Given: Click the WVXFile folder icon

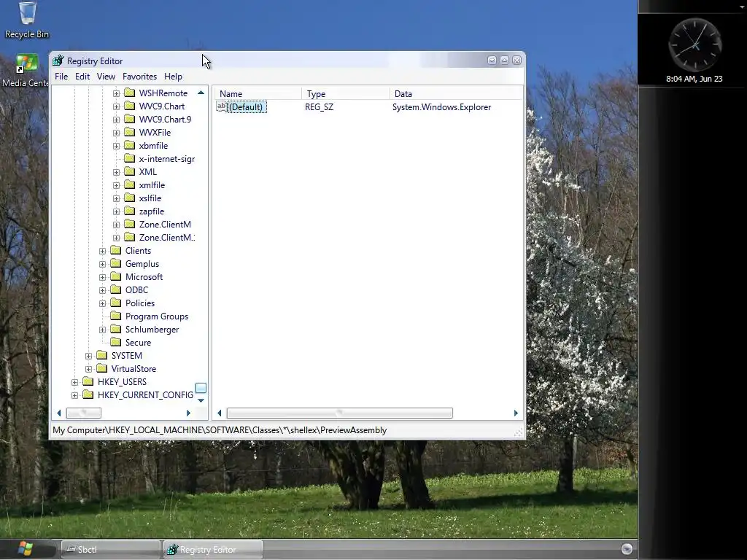Looking at the screenshot, I should [x=130, y=133].
